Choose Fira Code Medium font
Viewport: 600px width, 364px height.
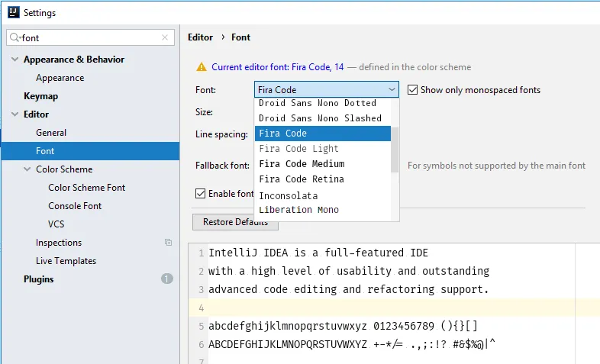click(x=323, y=164)
